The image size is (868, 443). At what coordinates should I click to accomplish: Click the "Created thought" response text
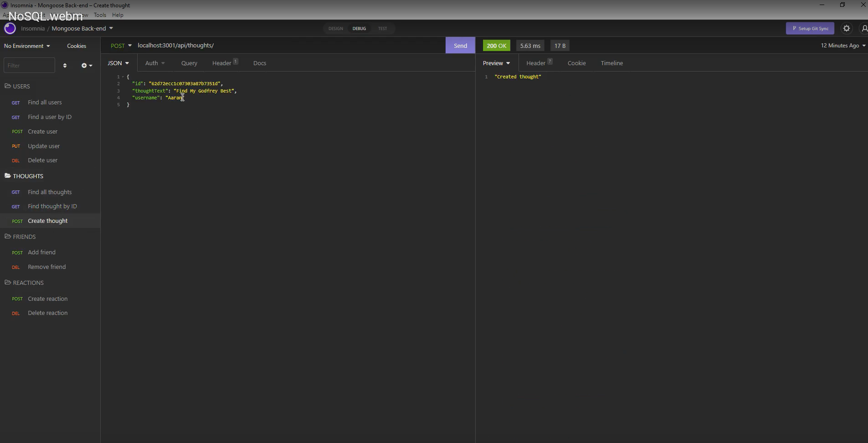tap(518, 77)
